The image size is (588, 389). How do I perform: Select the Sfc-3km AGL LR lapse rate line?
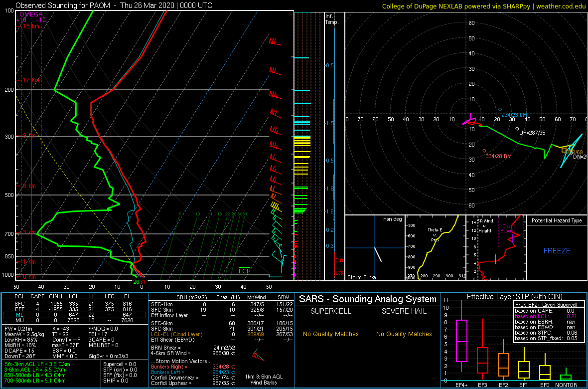[x=37, y=364]
